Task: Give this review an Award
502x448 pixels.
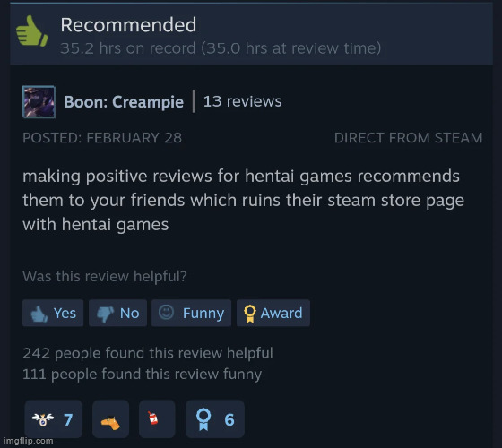Action: click(x=273, y=313)
